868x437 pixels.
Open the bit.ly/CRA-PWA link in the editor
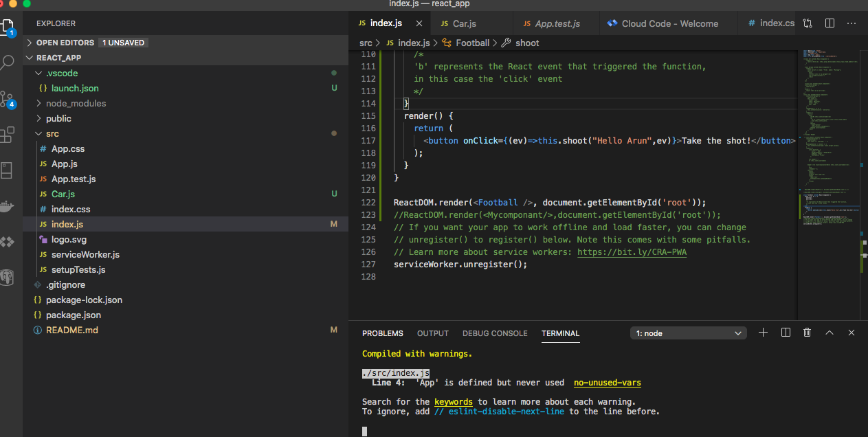click(632, 251)
